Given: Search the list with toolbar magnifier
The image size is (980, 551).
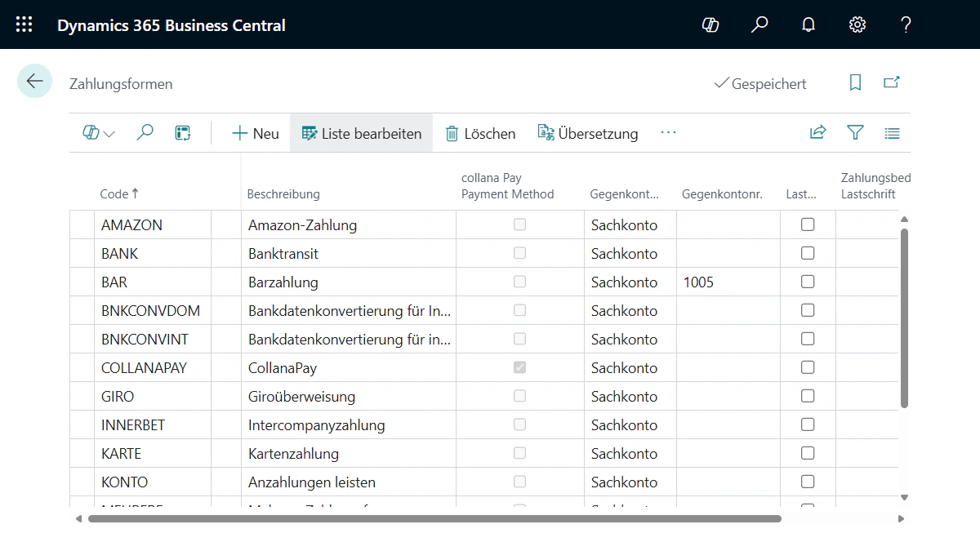Looking at the screenshot, I should (145, 132).
